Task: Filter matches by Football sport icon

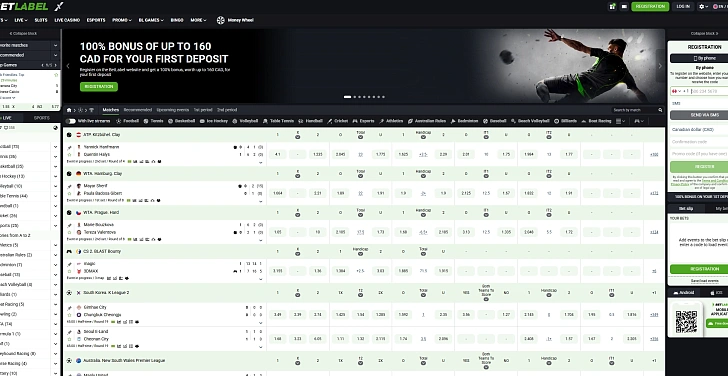Action: (119, 121)
